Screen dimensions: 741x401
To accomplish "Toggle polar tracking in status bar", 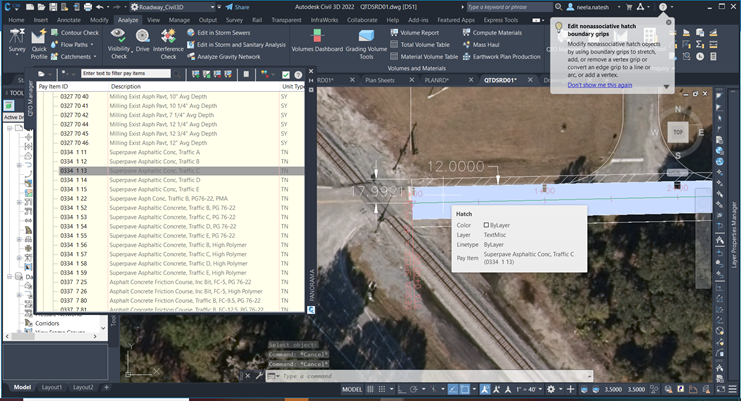I will point(414,389).
